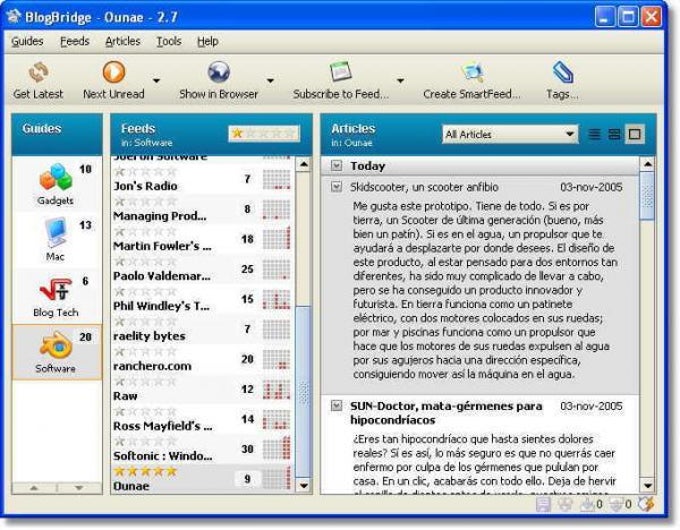Image resolution: width=680 pixels, height=530 pixels.
Task: Open the Help menu
Action: [208, 41]
